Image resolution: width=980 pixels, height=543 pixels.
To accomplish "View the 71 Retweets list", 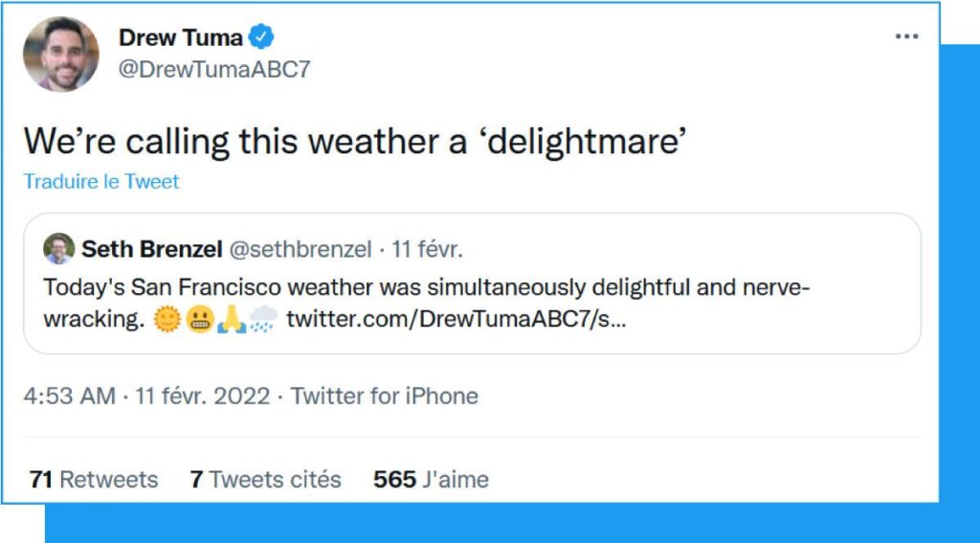I will [94, 479].
